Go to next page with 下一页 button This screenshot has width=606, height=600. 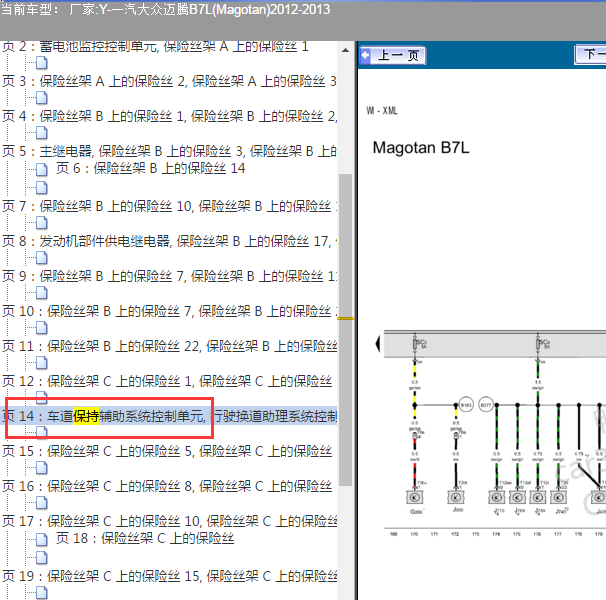click(x=591, y=54)
